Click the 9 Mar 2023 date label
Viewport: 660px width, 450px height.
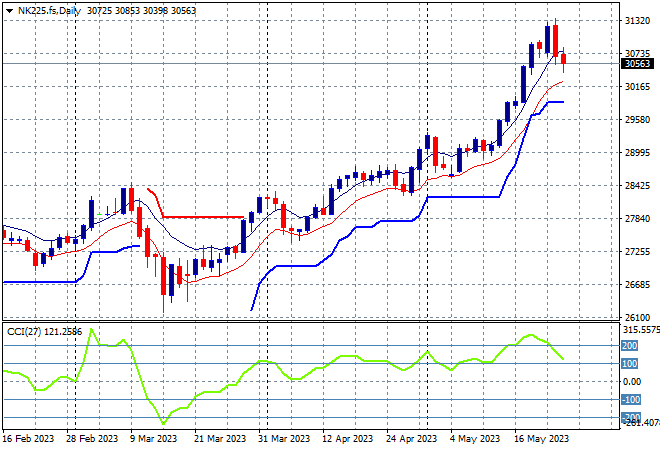[x=155, y=439]
